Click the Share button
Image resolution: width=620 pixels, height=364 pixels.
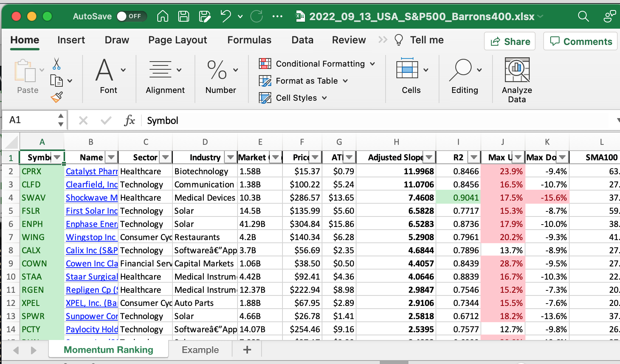pos(510,41)
